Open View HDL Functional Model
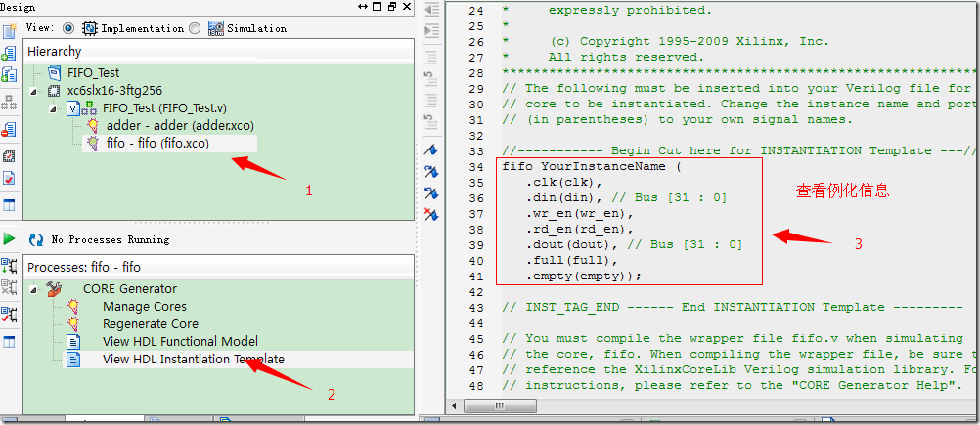This screenshot has height=425, width=980. 180,342
